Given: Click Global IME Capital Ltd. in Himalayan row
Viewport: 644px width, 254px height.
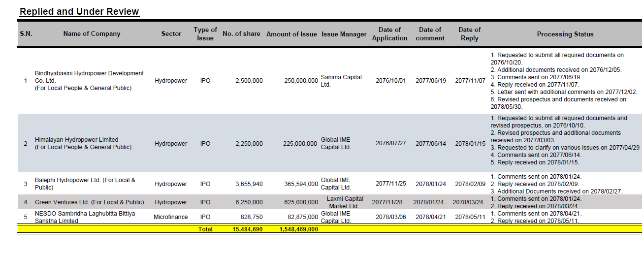Looking at the screenshot, I should (x=336, y=144).
